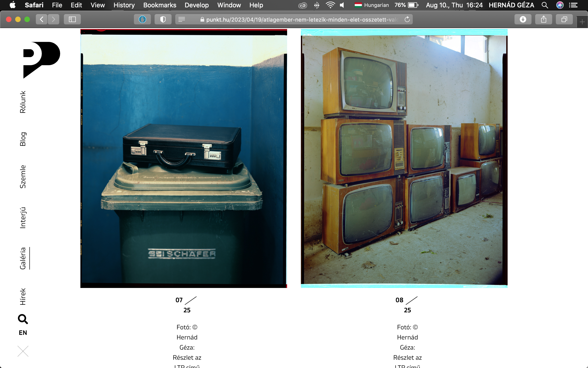Open the HERNÁD GÉZA user menu

coord(511,5)
